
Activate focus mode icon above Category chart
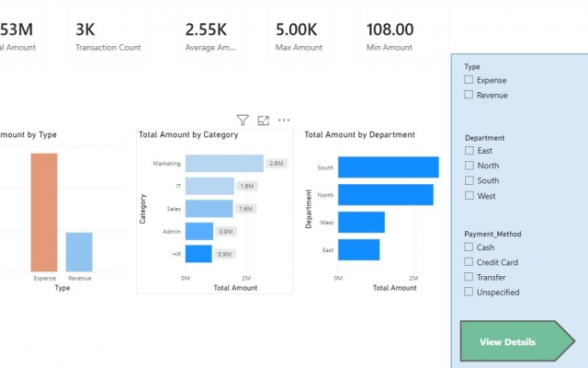(264, 121)
